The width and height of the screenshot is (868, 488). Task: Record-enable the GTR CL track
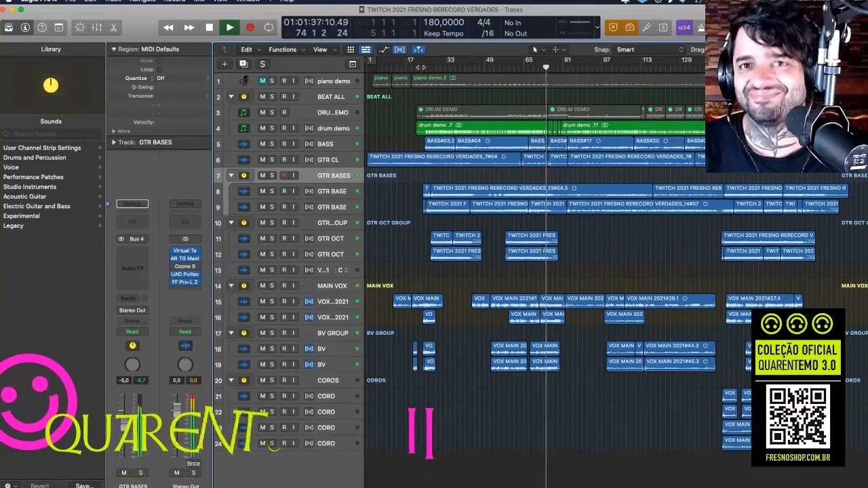tap(284, 160)
